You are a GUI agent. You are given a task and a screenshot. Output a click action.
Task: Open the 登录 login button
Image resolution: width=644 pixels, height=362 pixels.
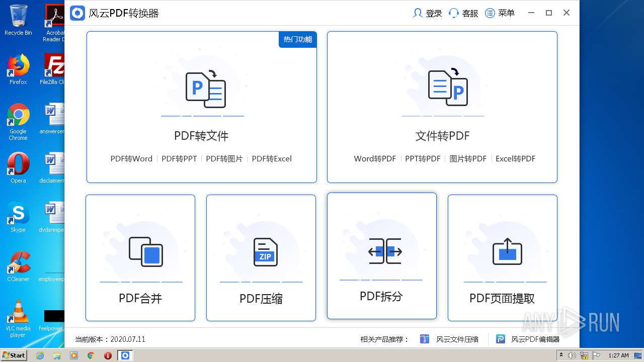coord(427,13)
